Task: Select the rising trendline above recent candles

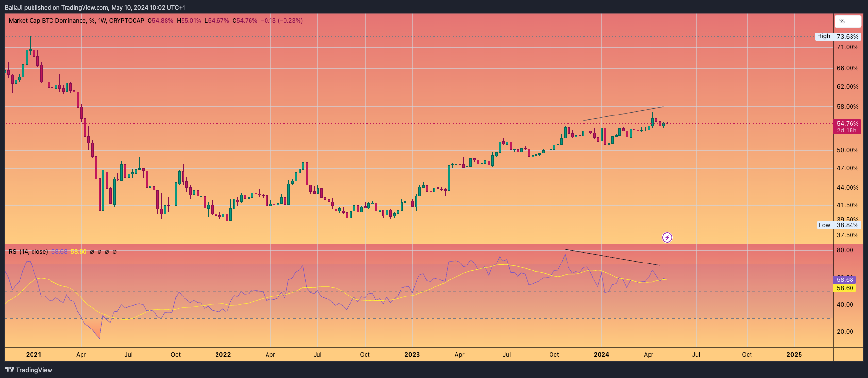Action: (x=623, y=114)
